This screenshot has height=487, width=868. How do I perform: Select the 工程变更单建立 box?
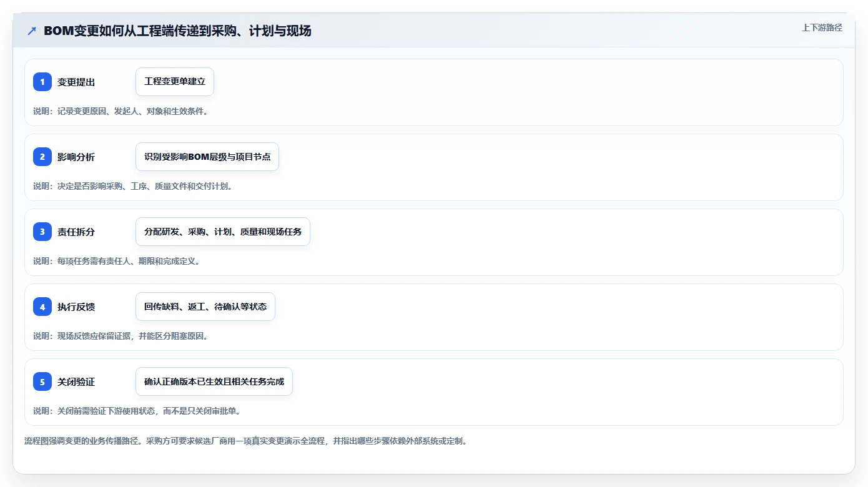(x=175, y=82)
